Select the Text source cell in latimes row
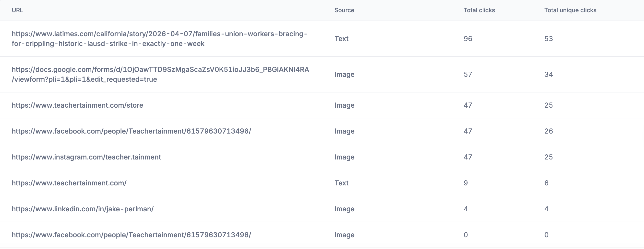Viewport: 644px width, 249px height. (341, 39)
